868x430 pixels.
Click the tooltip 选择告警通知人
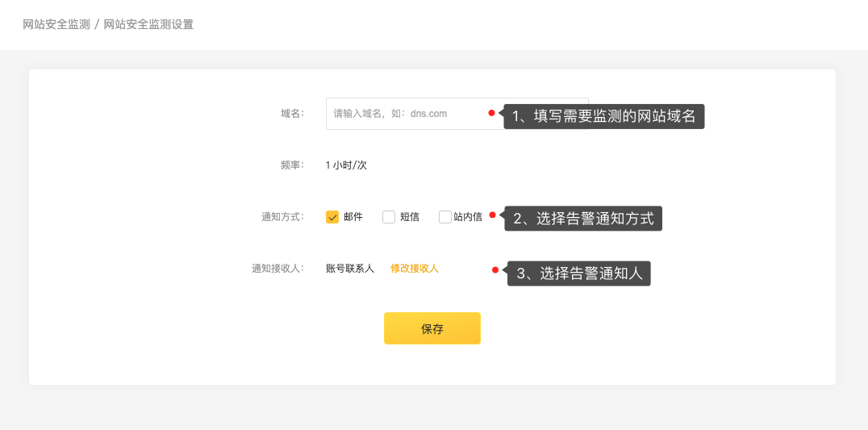[x=579, y=273]
